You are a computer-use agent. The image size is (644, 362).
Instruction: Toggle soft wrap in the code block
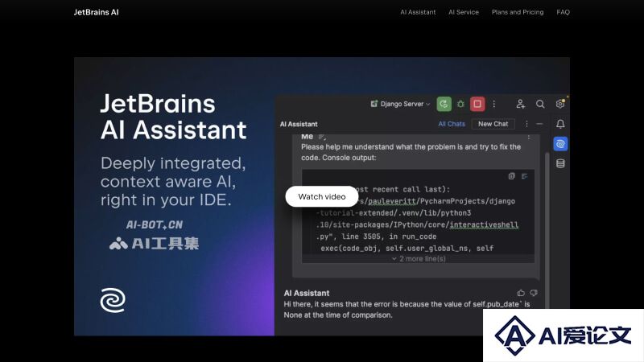525,176
